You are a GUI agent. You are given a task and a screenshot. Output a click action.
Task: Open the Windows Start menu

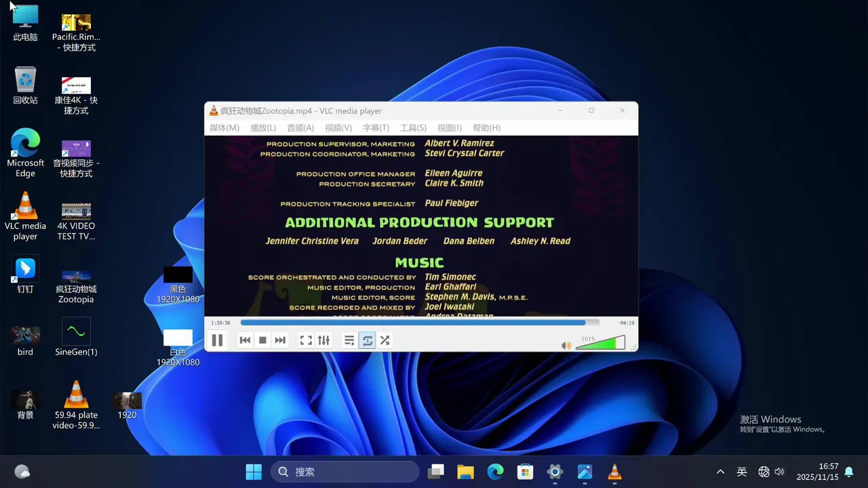[254, 472]
